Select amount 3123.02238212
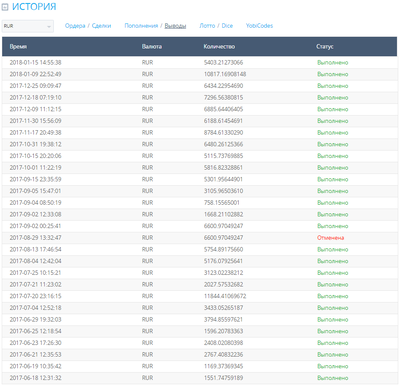400x386 pixels. click(x=223, y=273)
